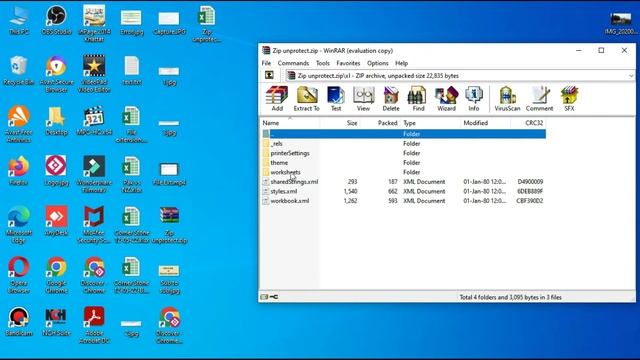Select the OBS Studio desktop icon
This screenshot has height=360, width=640.
click(x=56, y=20)
